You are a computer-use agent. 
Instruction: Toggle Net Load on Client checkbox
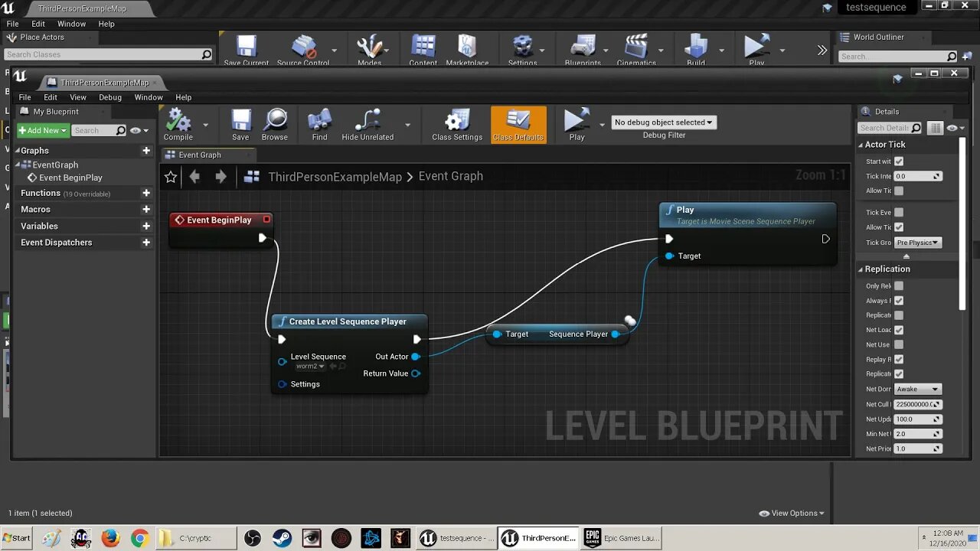point(899,330)
